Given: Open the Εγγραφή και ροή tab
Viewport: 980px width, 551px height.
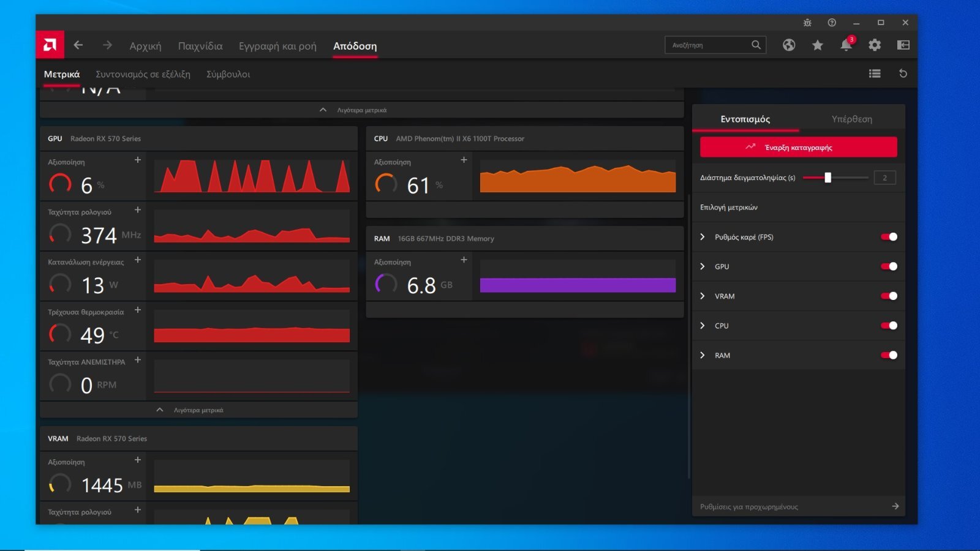Looking at the screenshot, I should coord(277,46).
